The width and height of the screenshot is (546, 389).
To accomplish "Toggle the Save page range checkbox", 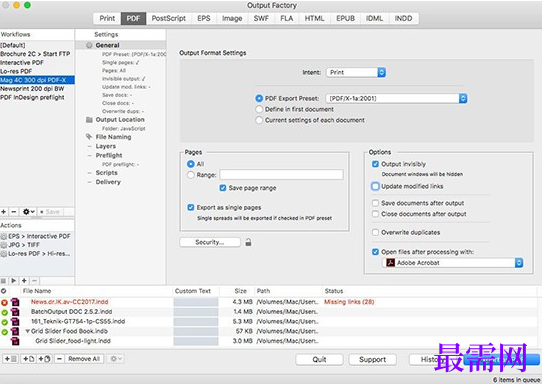I will point(223,188).
